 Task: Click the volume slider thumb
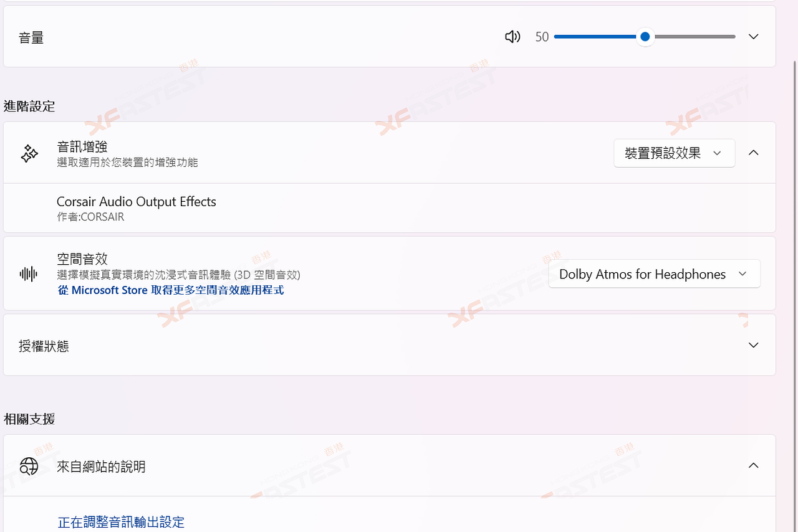pyautogui.click(x=645, y=37)
